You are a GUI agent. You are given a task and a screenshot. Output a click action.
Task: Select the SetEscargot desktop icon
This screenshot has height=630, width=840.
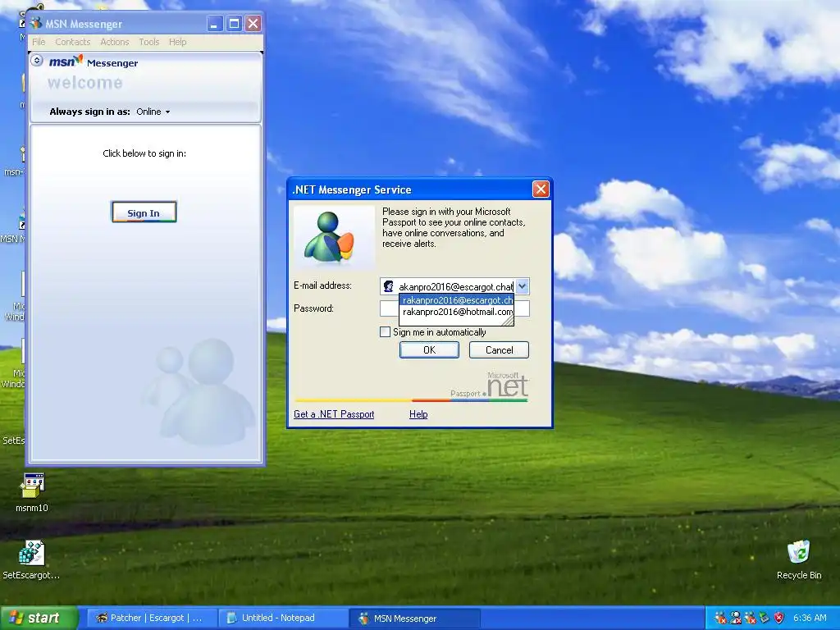click(x=31, y=560)
